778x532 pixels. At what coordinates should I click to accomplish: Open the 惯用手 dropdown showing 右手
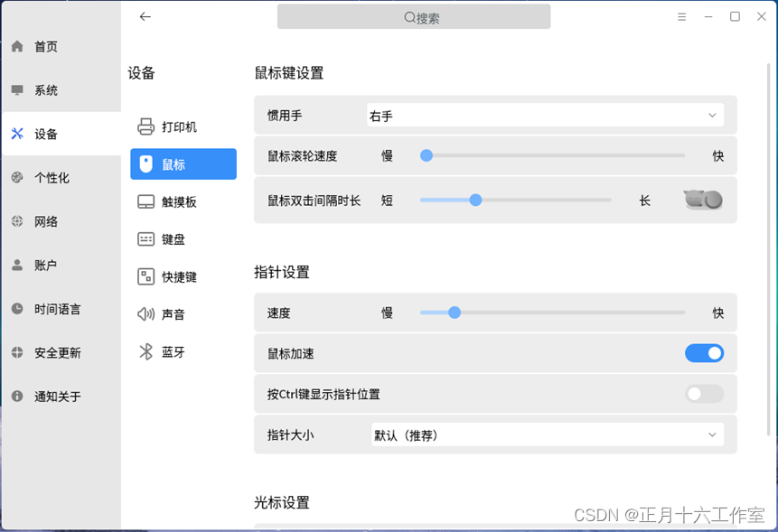[545, 115]
